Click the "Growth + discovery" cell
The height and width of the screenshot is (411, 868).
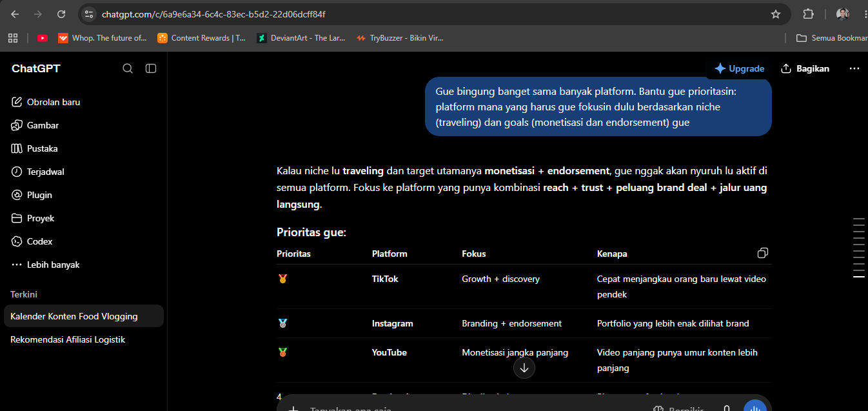tap(500, 279)
